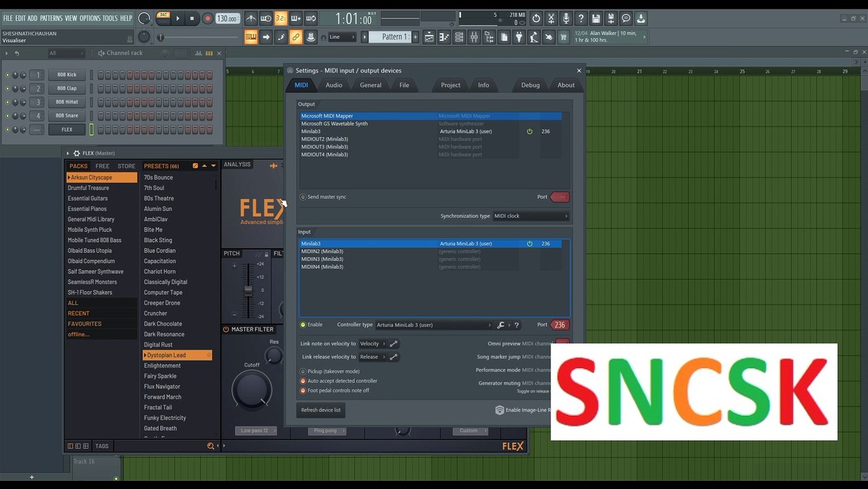The width and height of the screenshot is (868, 489).
Task: Click link icon next to Release dropdown
Action: [394, 357]
